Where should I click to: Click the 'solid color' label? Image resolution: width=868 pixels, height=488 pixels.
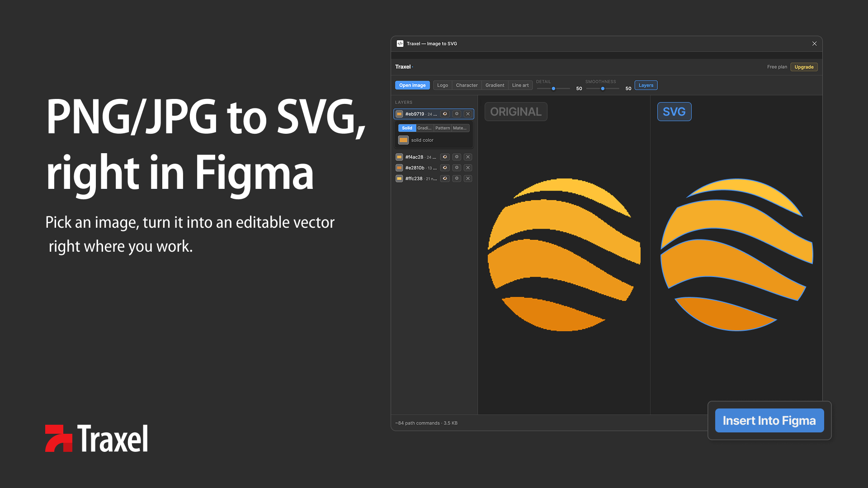(x=422, y=140)
